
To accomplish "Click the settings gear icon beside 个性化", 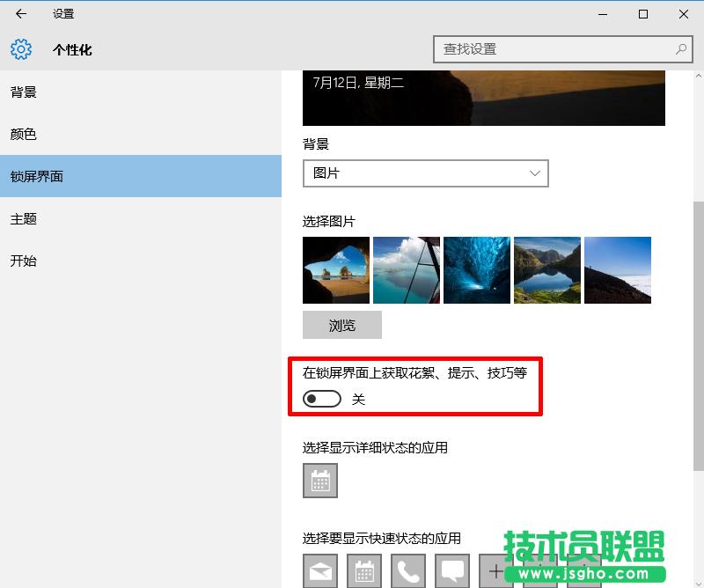I will pyautogui.click(x=19, y=49).
